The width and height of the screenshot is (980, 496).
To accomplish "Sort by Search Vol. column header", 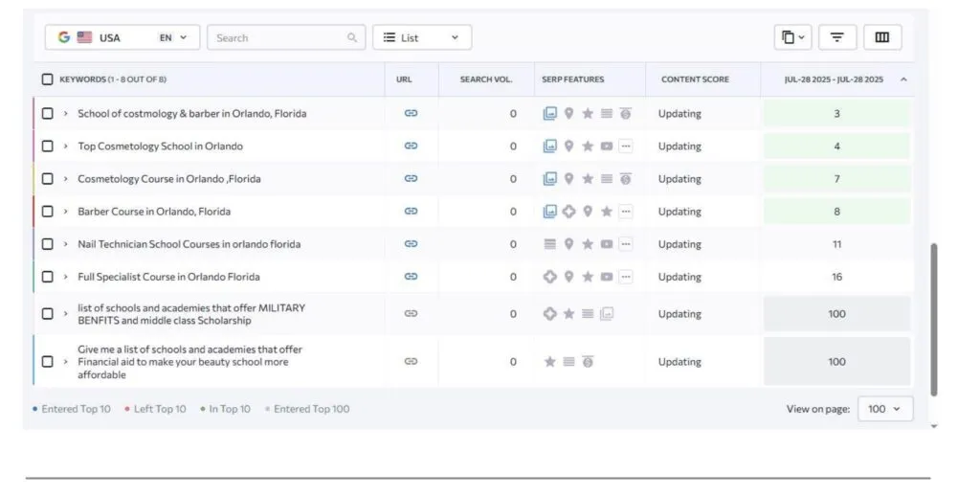I will [x=485, y=79].
